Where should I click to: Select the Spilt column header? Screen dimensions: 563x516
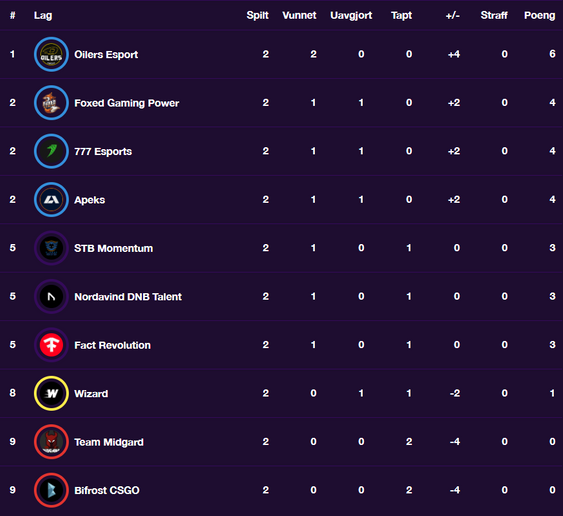(257, 15)
